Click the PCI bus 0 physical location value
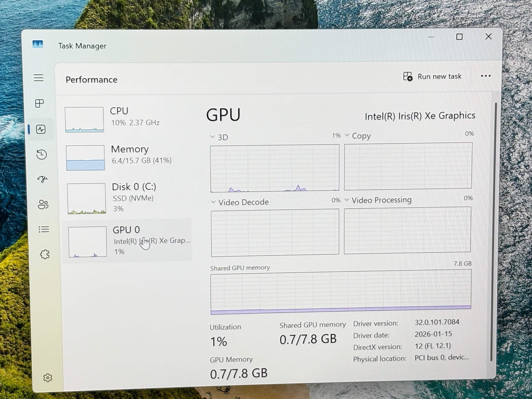This screenshot has width=532, height=399. [442, 357]
